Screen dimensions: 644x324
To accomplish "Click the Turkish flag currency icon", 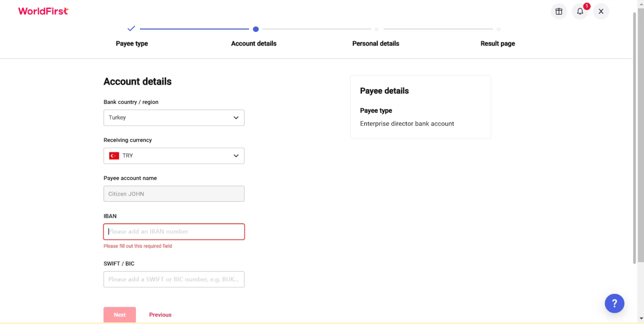I will (114, 156).
